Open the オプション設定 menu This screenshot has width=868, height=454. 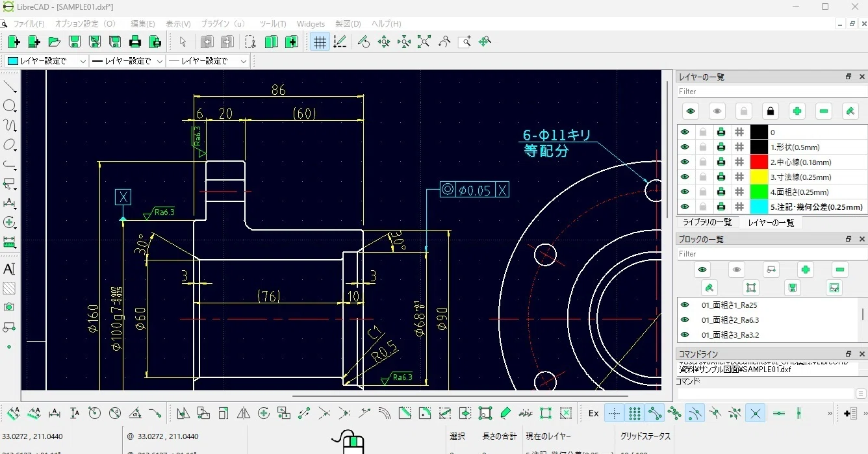(85, 24)
